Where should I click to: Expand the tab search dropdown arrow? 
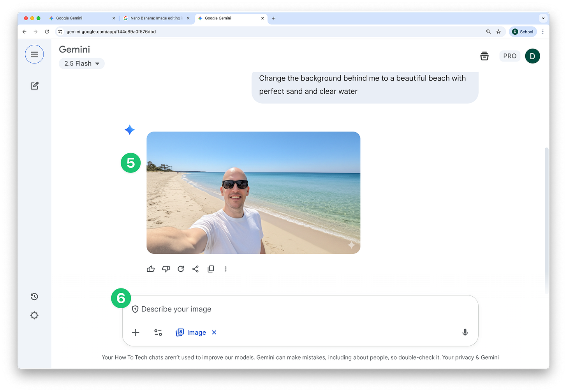(543, 18)
